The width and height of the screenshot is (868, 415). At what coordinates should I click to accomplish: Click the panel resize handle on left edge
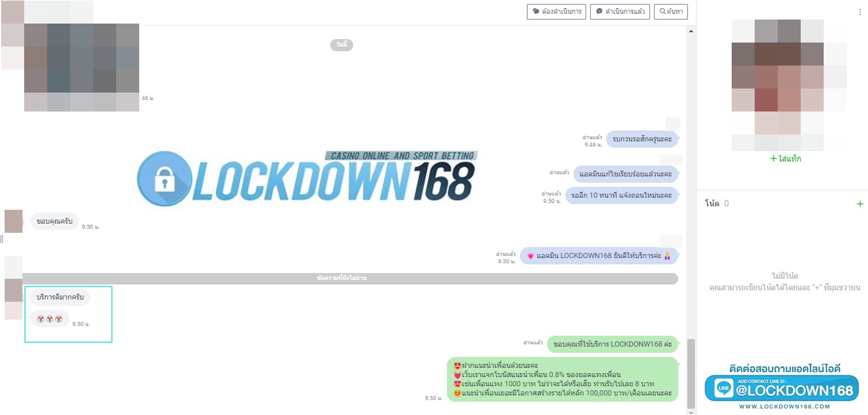coord(2,239)
